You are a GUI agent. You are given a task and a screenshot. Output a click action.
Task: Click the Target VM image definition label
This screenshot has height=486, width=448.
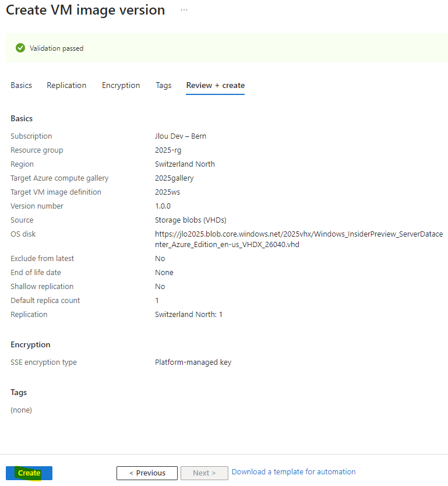pyautogui.click(x=56, y=192)
